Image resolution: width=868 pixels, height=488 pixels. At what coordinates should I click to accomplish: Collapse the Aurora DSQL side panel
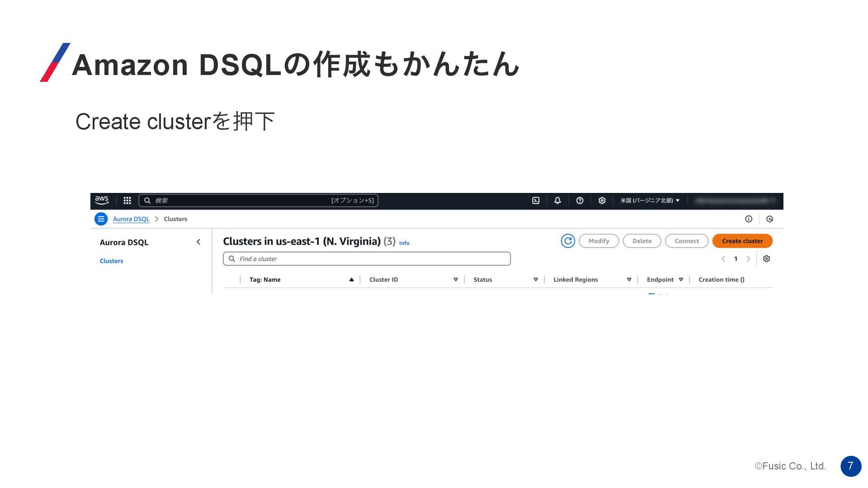[198, 242]
